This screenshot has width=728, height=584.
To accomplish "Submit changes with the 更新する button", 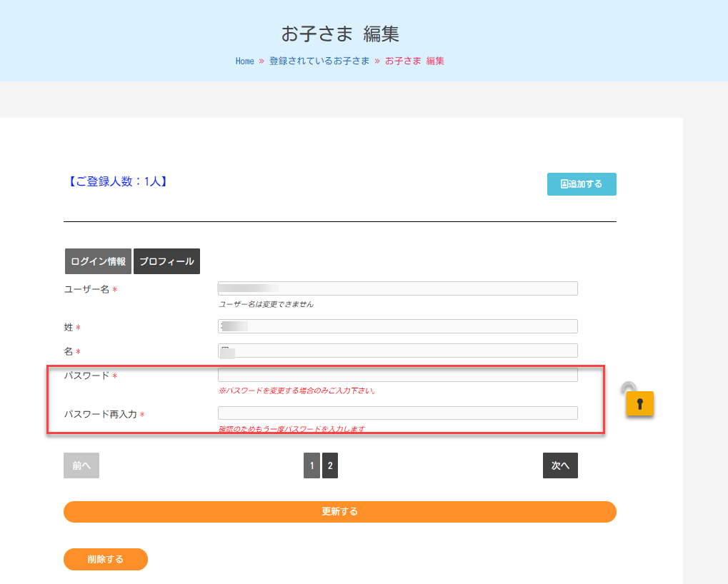I will point(339,512).
